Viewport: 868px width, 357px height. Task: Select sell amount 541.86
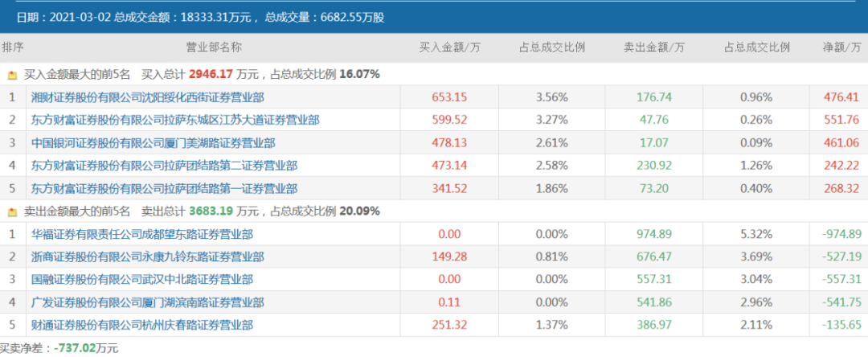coord(654,303)
